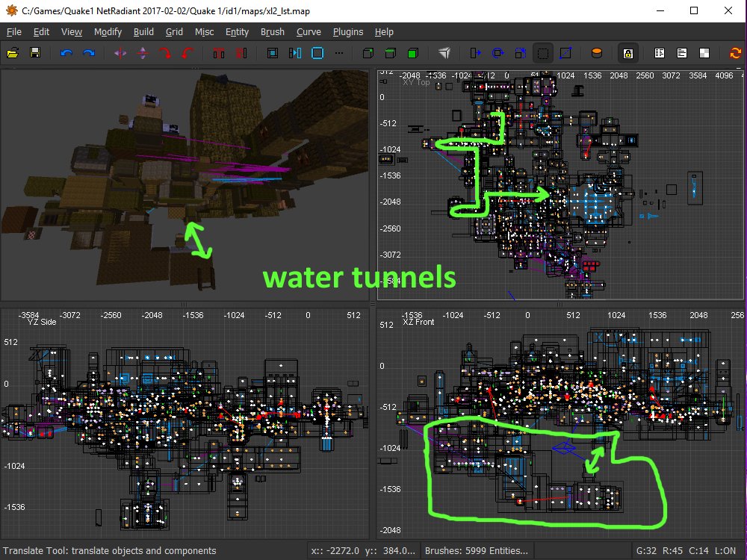Click ruler value '-2048' in XZ Front view
The height and width of the screenshot is (560, 747).
(x=390, y=530)
